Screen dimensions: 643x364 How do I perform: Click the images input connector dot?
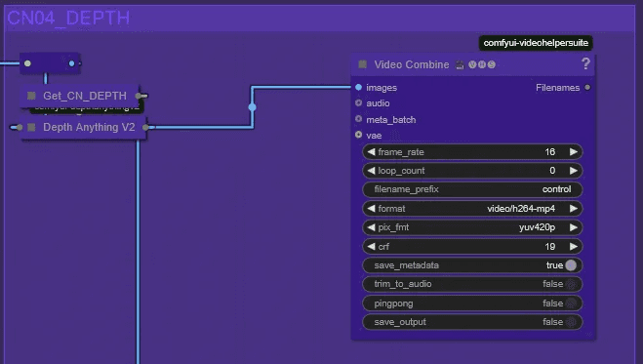[x=358, y=87]
